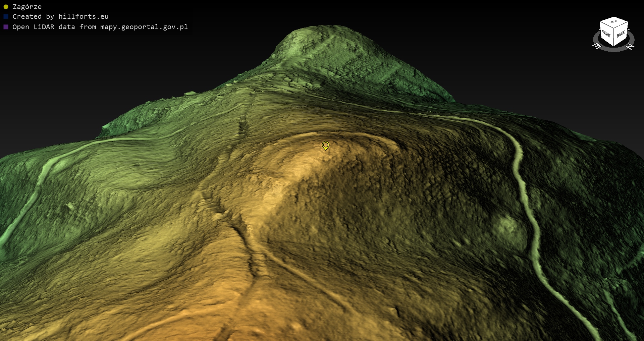Open the LiDAR data source legend text
The image size is (644, 341).
100,27
